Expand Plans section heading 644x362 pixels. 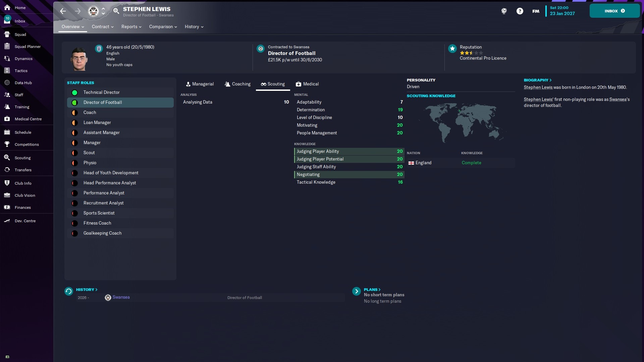pyautogui.click(x=372, y=289)
